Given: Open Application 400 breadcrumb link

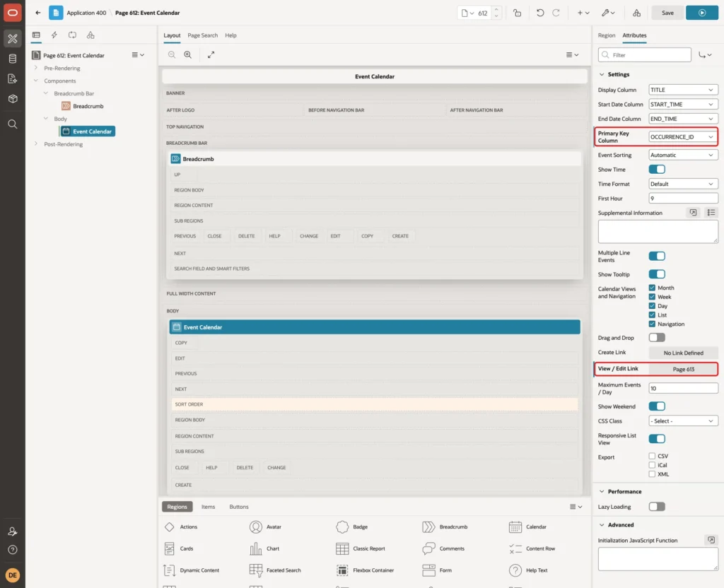Looking at the screenshot, I should coord(86,13).
